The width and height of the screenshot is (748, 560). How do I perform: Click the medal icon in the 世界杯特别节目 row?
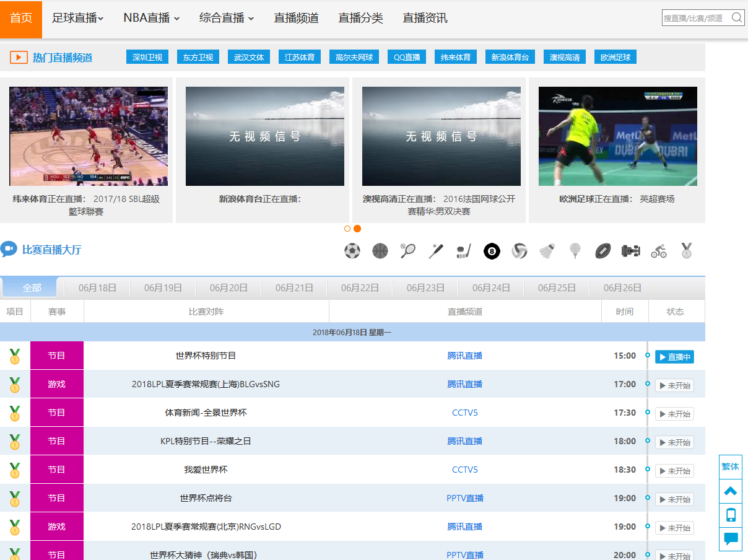point(15,356)
